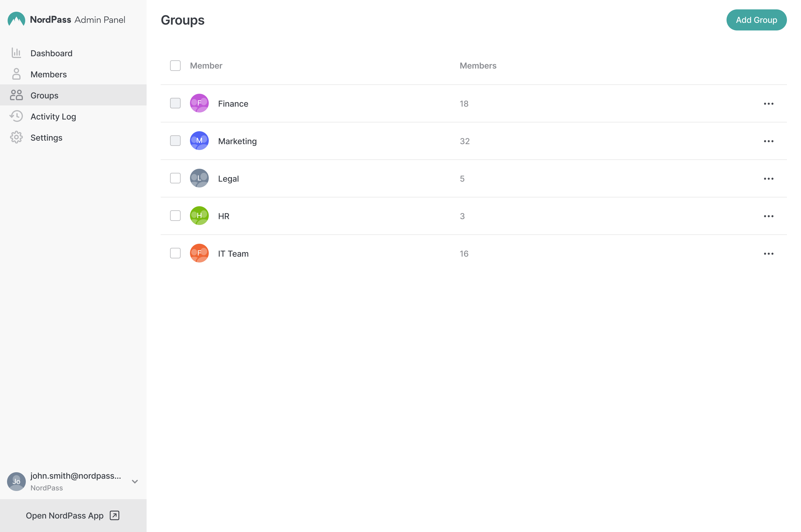Screen dimensions: 801x532
Task: Click the Settings gear icon
Action: click(16, 137)
